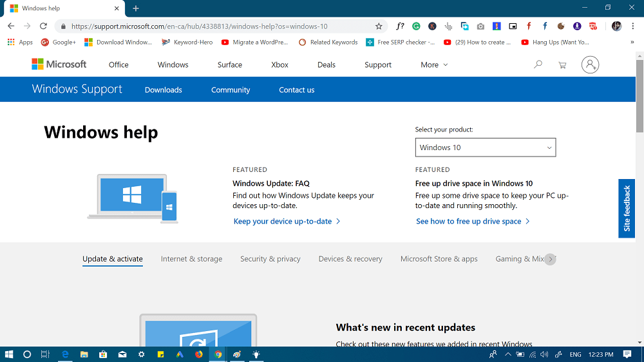This screenshot has width=644, height=362.
Task: Open the Xbox nav item
Action: (279, 64)
